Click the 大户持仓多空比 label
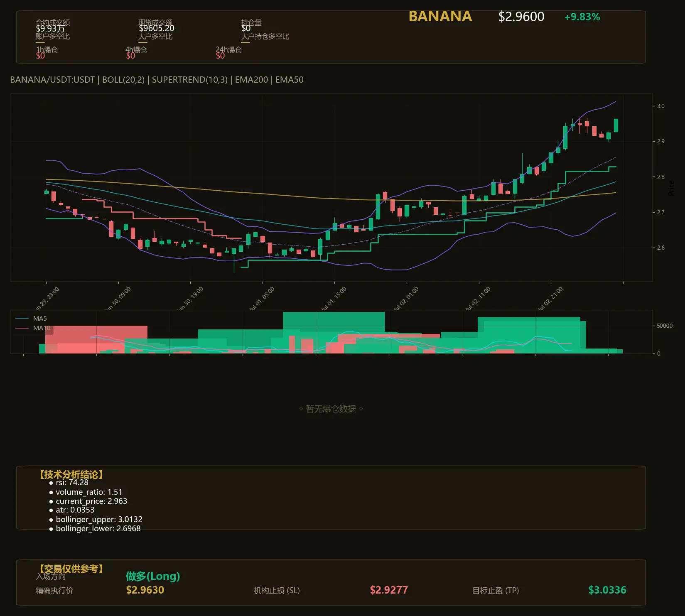Image resolution: width=685 pixels, height=616 pixels. pos(265,36)
